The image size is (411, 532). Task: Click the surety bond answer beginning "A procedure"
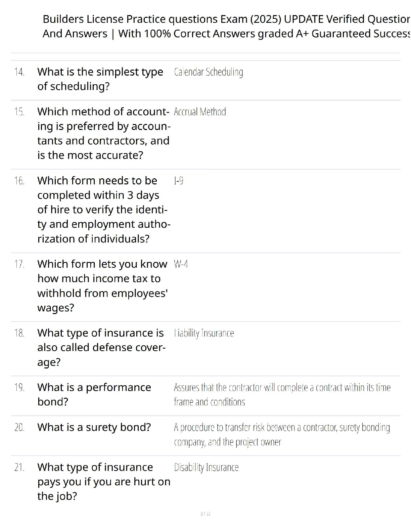click(281, 435)
